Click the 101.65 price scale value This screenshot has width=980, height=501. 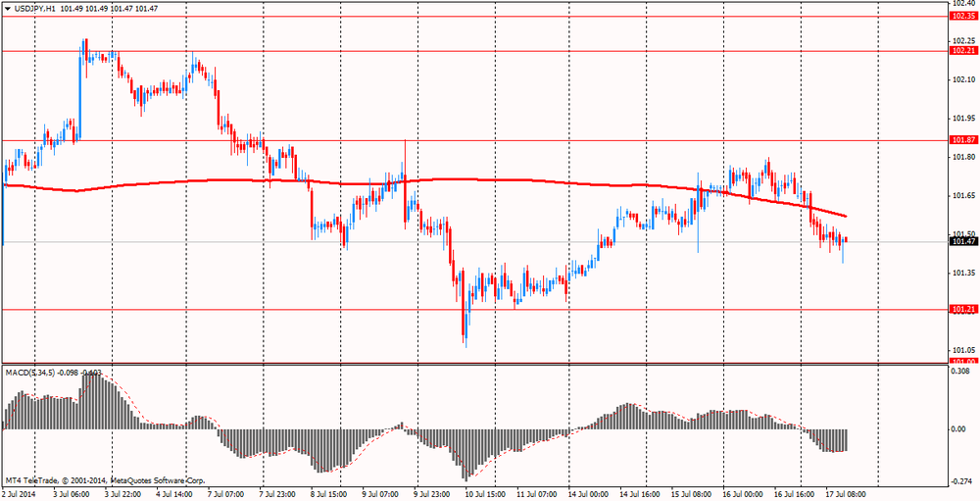962,196
